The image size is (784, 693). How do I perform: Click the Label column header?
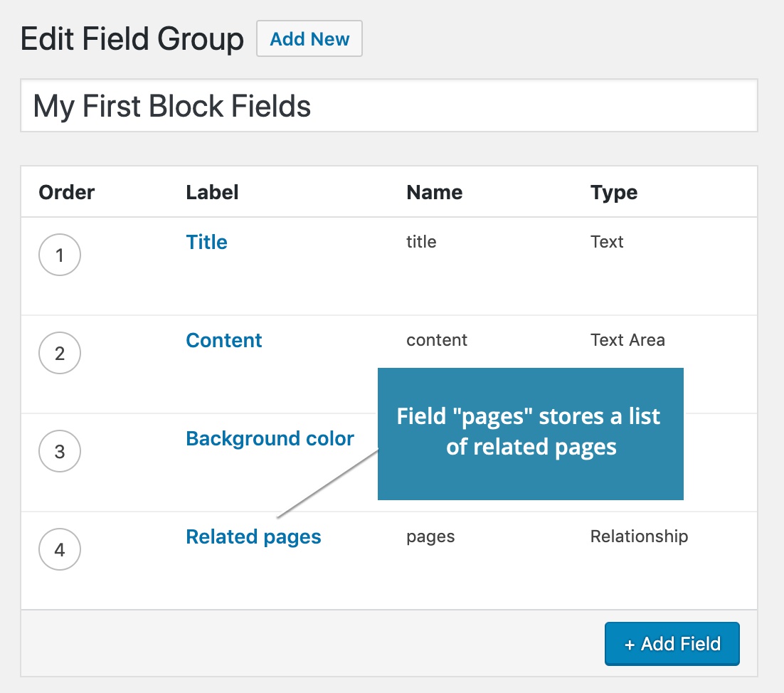[212, 193]
